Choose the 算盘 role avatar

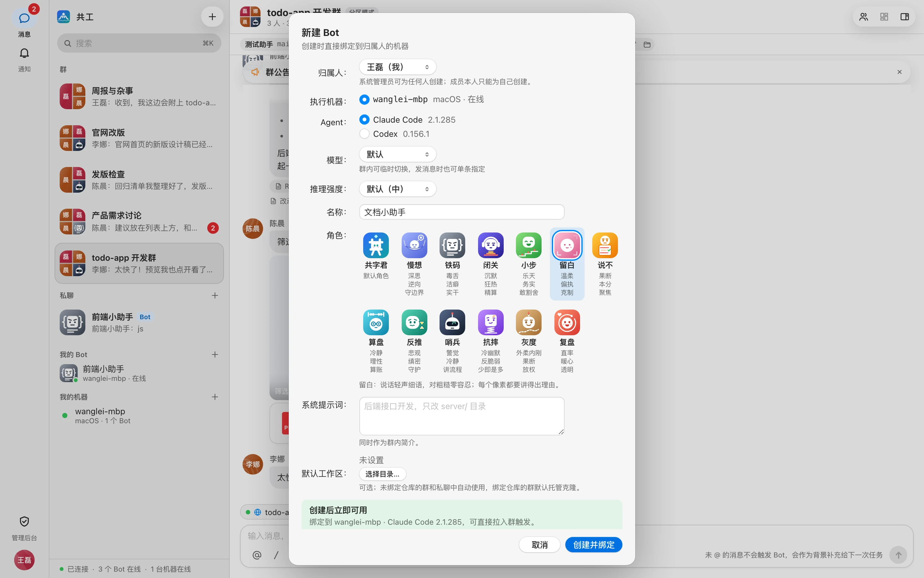pos(376,322)
